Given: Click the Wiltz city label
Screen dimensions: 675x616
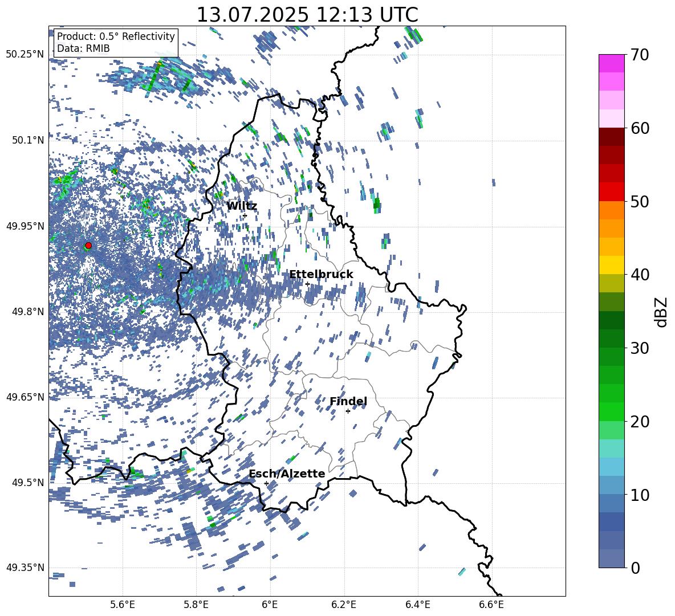Looking at the screenshot, I should 242,206.
